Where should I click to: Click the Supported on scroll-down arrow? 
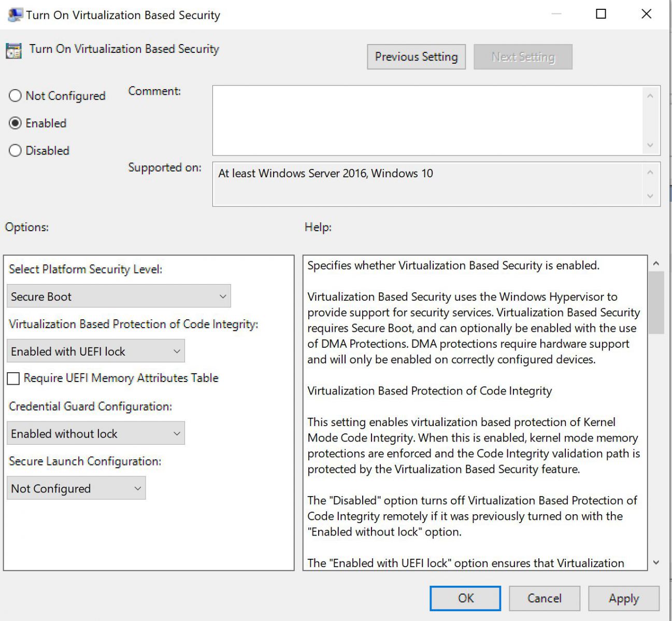point(651,196)
